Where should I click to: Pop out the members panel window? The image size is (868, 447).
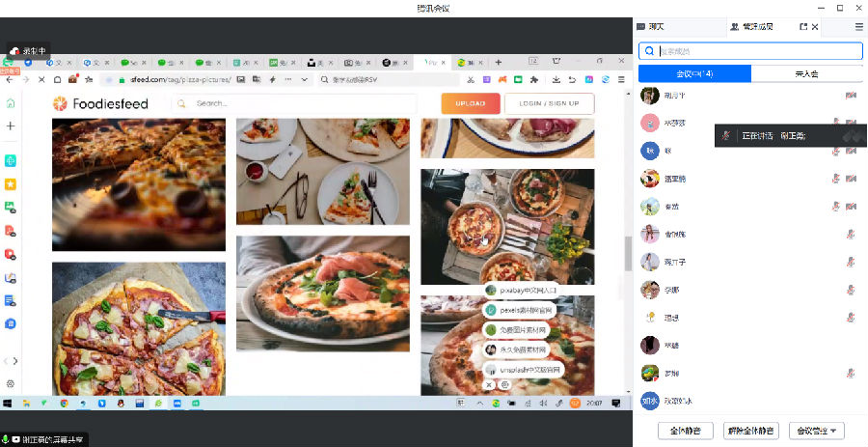803,27
